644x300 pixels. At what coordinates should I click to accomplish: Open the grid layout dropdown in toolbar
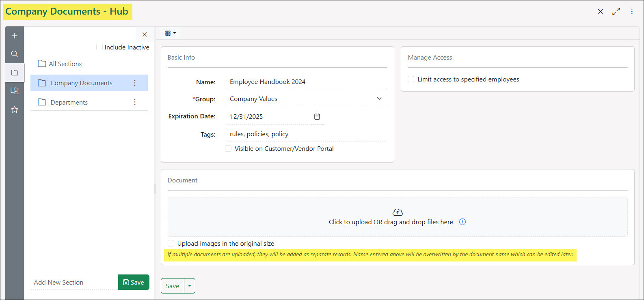click(170, 33)
